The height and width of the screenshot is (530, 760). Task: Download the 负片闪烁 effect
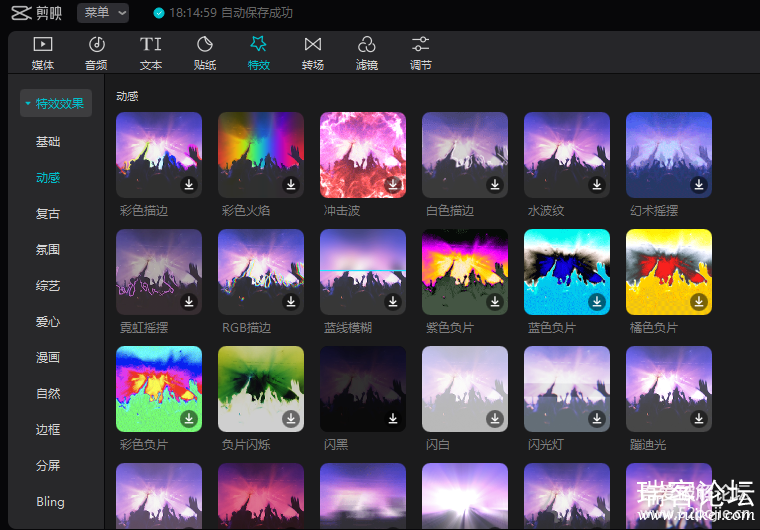pyautogui.click(x=291, y=418)
